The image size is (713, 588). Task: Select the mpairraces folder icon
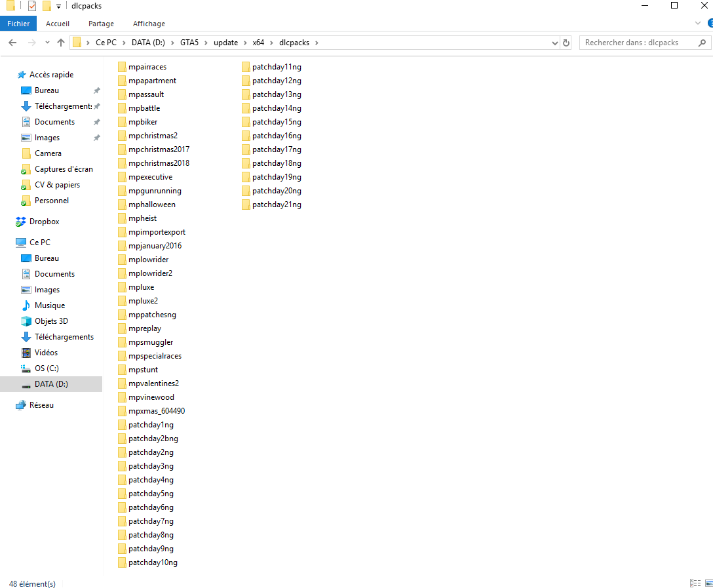point(121,68)
